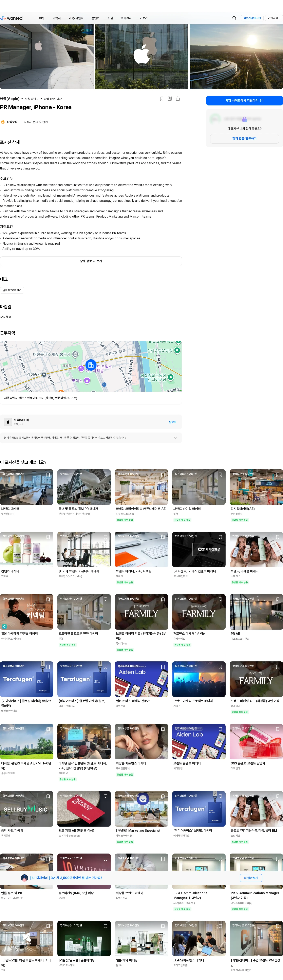The image size is (283, 980).
Task: Expand 상세 정보 더 보기
Action: coord(91,261)
